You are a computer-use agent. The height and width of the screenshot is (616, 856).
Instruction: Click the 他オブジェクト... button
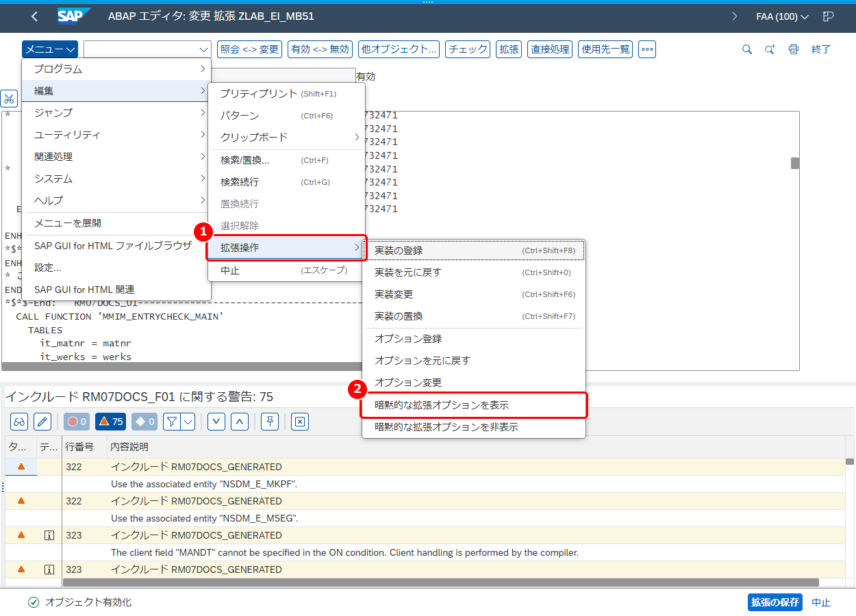pos(399,49)
